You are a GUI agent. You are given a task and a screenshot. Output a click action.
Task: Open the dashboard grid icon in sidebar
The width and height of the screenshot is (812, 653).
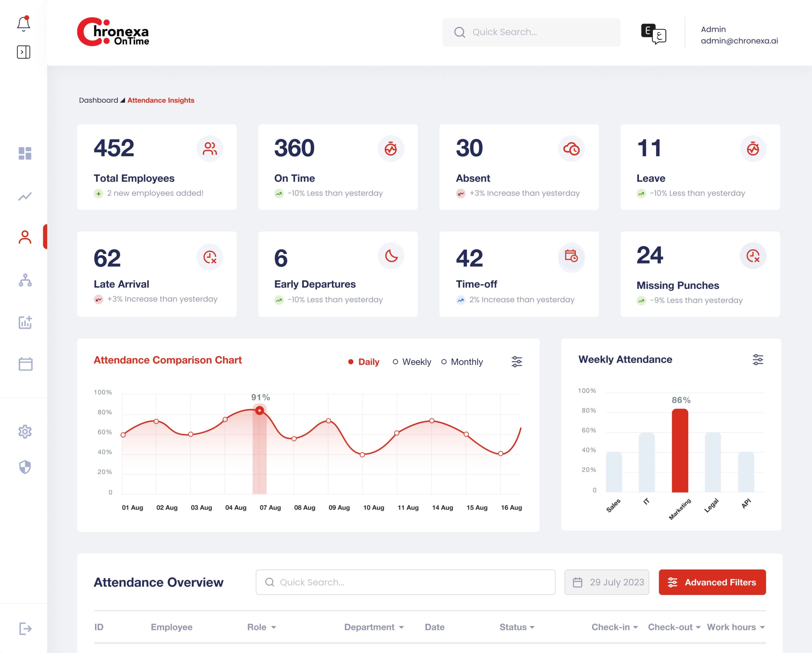[x=25, y=153]
